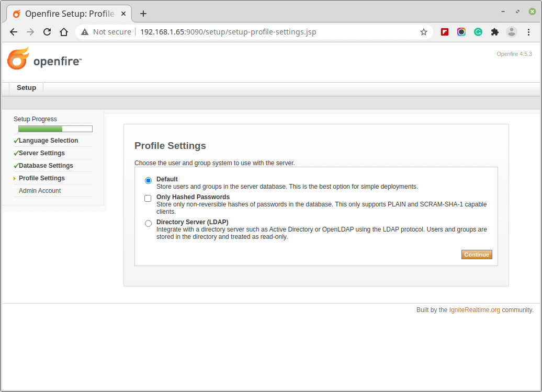This screenshot has height=392, width=542.
Task: Open the Setup tab
Action: (x=26, y=88)
